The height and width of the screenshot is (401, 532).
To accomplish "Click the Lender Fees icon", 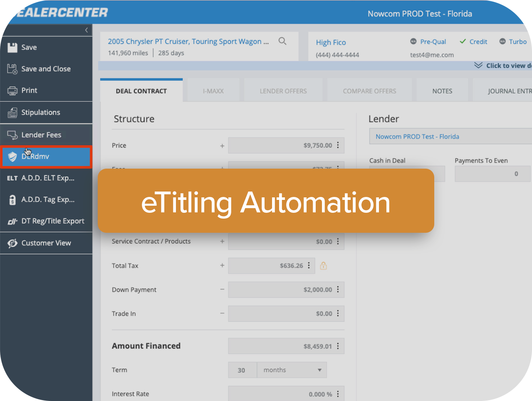I will point(12,135).
